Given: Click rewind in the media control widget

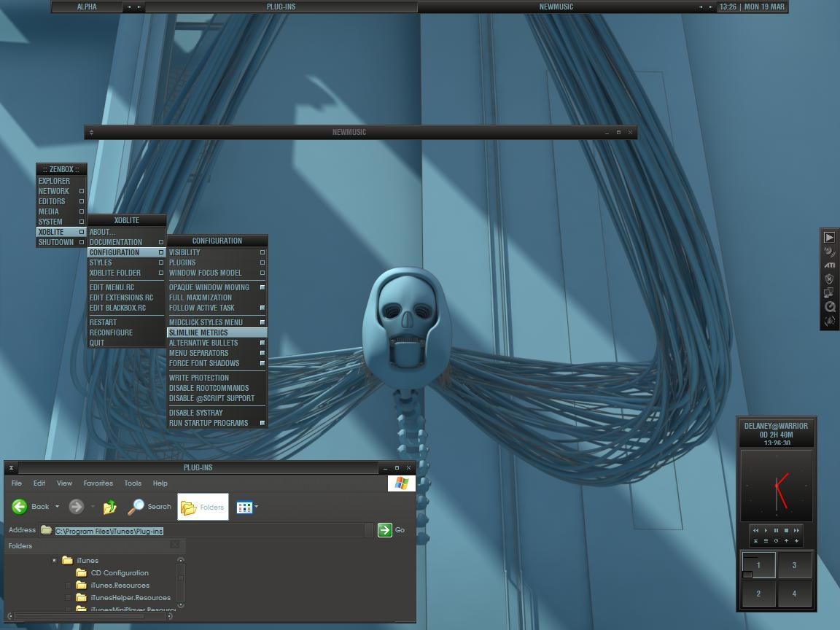Looking at the screenshot, I should point(756,530).
